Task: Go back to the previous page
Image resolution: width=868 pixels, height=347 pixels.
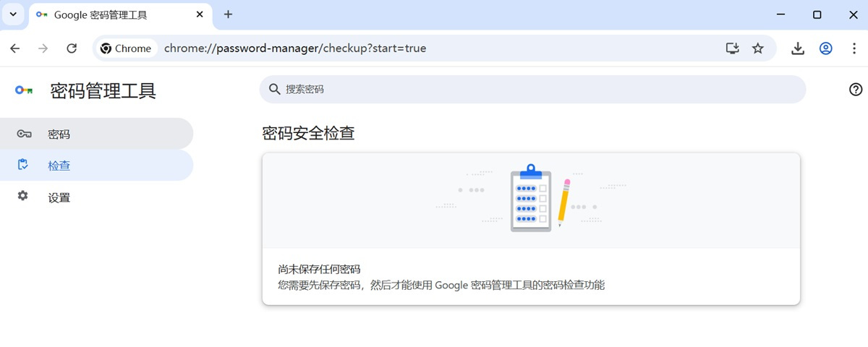Action: pos(15,48)
